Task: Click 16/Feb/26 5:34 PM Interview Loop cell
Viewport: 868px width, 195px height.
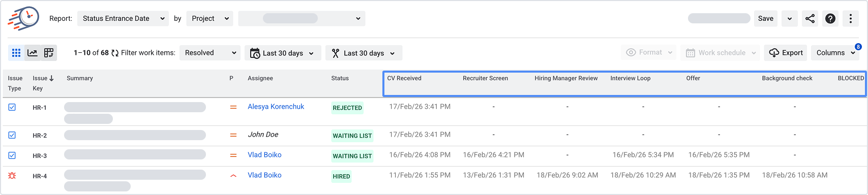Action: [x=643, y=155]
